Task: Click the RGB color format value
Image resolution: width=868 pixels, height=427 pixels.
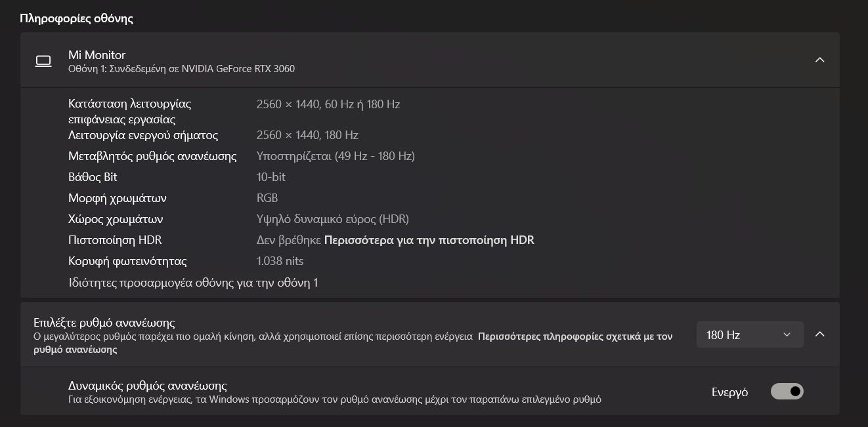Action: (267, 198)
